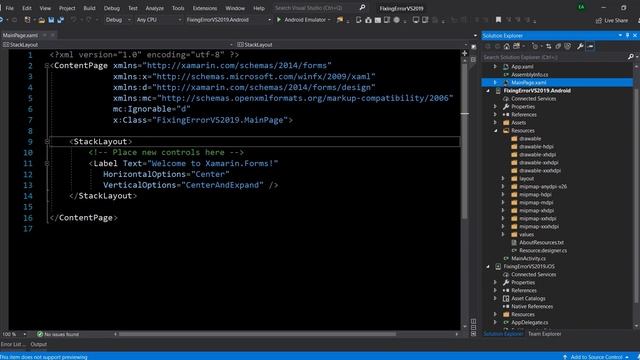Viewport: 640px width, 360px height.
Task: Click Add to Source Control up arrow
Action: (565, 357)
